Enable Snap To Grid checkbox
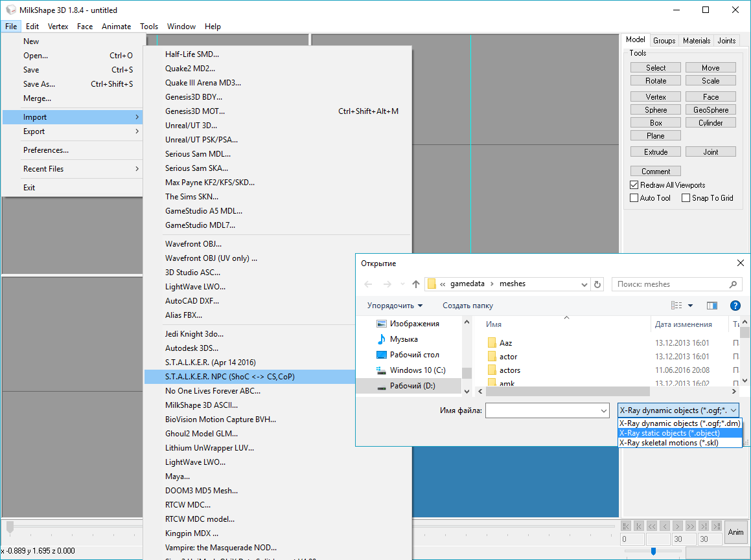 coord(686,197)
